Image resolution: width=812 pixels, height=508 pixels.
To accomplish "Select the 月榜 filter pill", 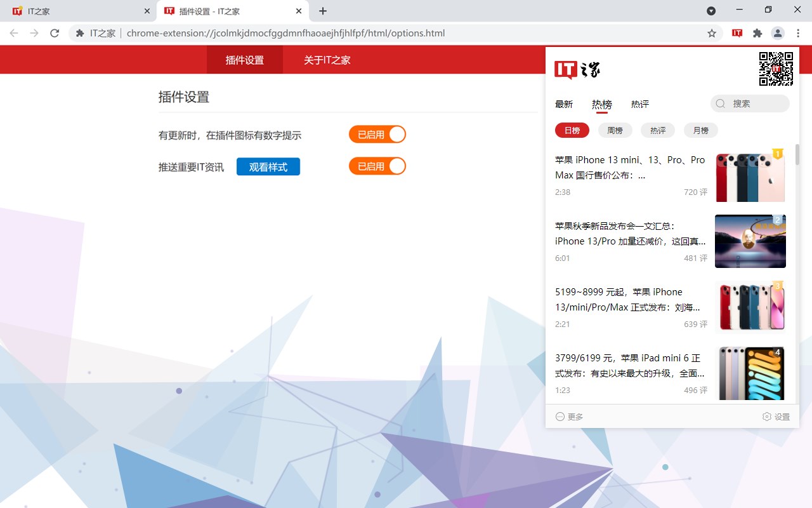I will (x=701, y=130).
